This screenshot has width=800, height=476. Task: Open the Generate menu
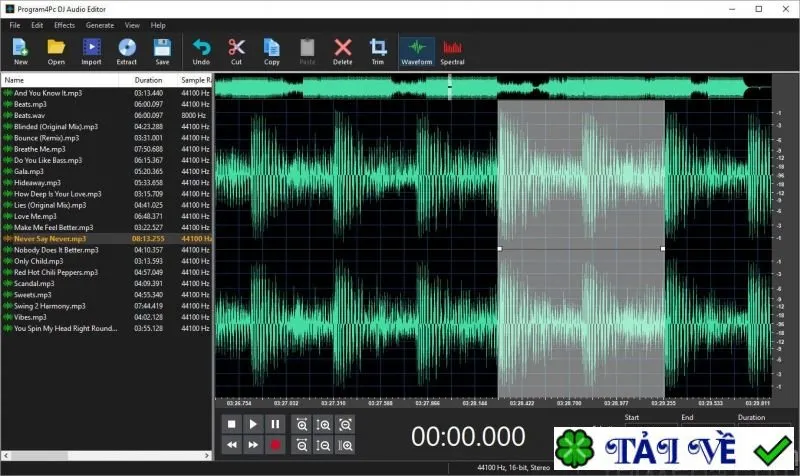pos(100,25)
